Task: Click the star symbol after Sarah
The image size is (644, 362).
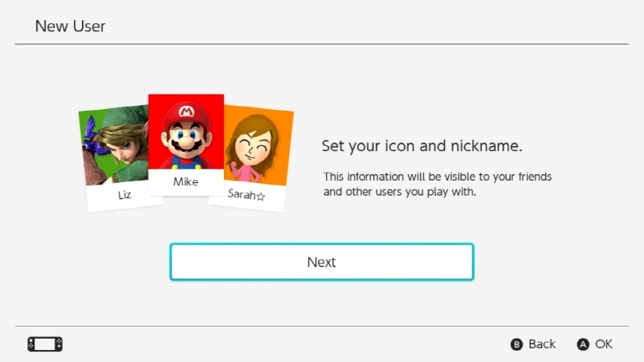Action: coord(260,197)
